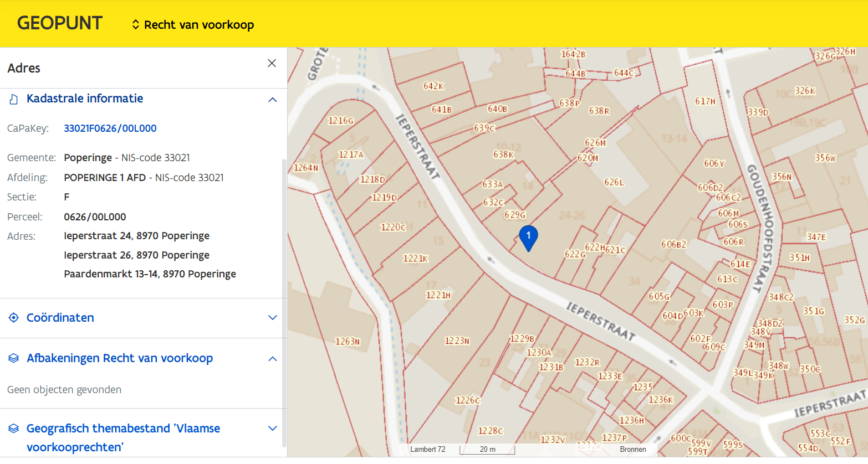Click the blue map marker numbered 1
This screenshot has height=464, width=868.
(x=528, y=236)
